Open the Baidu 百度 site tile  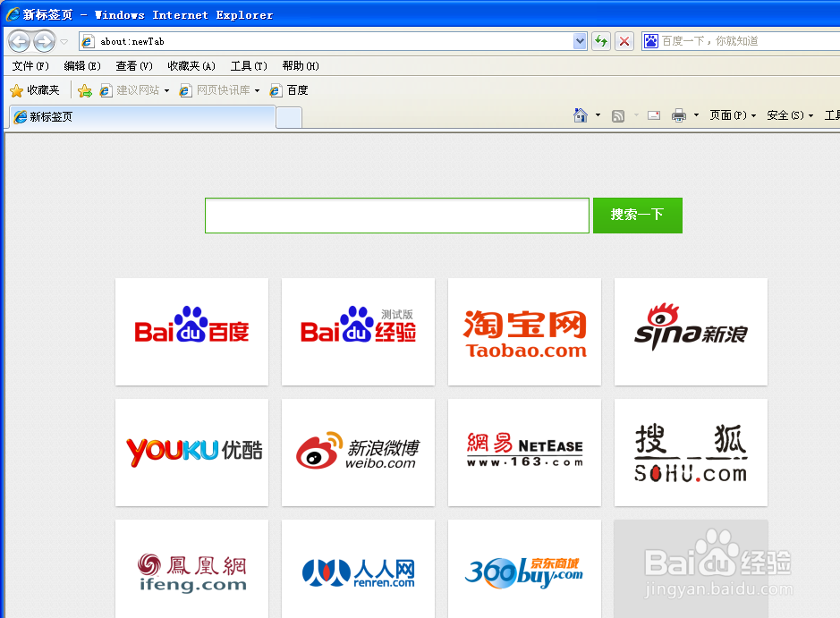(x=191, y=332)
